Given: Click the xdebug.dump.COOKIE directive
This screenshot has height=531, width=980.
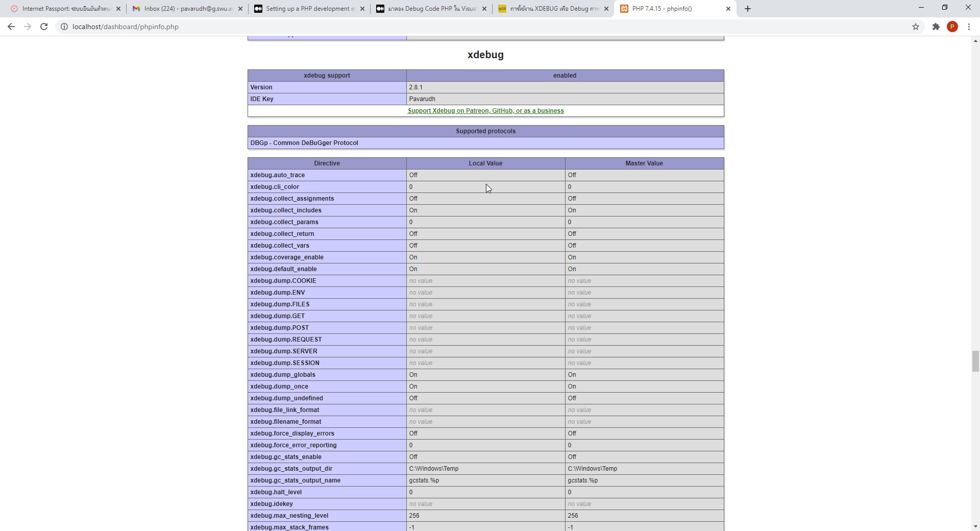Looking at the screenshot, I should [x=283, y=281].
